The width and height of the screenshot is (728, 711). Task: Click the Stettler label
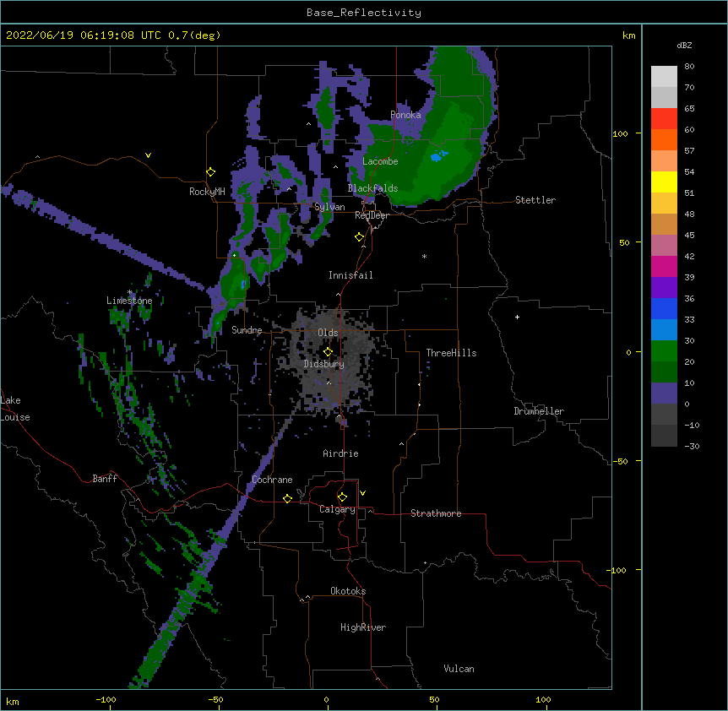[535, 200]
